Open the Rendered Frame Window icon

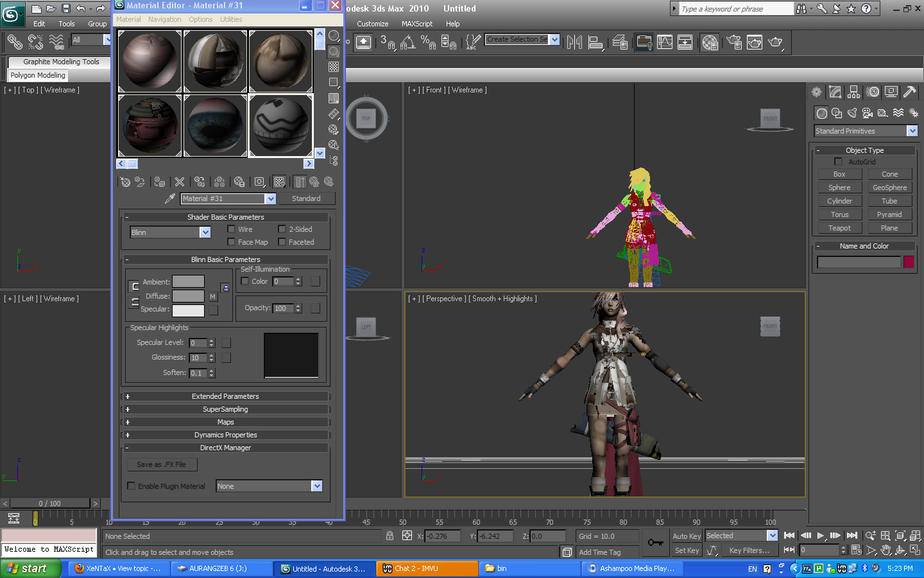[755, 42]
